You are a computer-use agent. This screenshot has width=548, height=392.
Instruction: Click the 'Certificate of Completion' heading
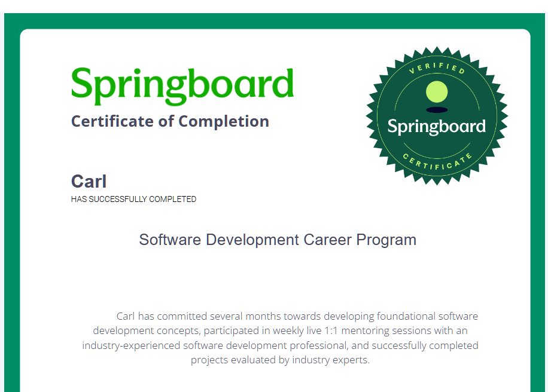click(170, 121)
